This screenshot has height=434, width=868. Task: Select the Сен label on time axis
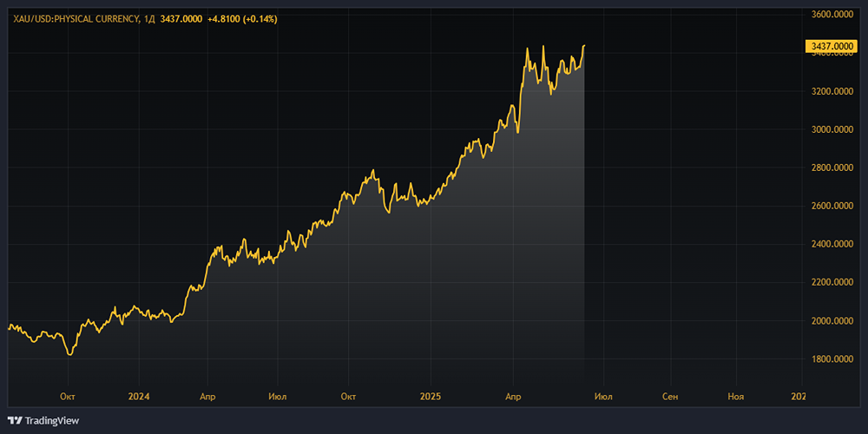[670, 396]
